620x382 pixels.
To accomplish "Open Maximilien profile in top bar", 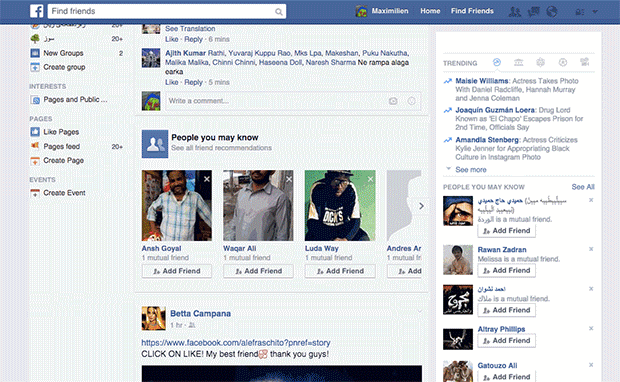I will pos(382,11).
